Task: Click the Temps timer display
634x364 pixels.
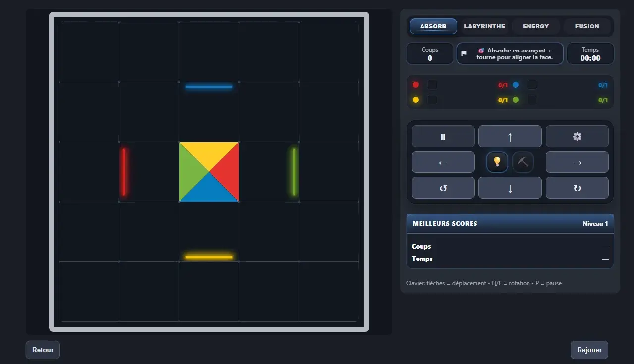Action: click(590, 53)
